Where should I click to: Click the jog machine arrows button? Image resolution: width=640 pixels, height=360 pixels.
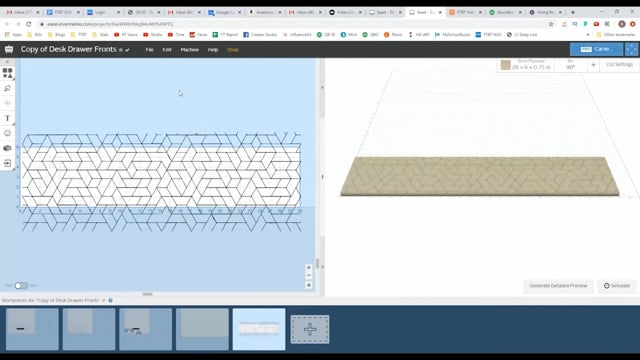pyautogui.click(x=631, y=49)
